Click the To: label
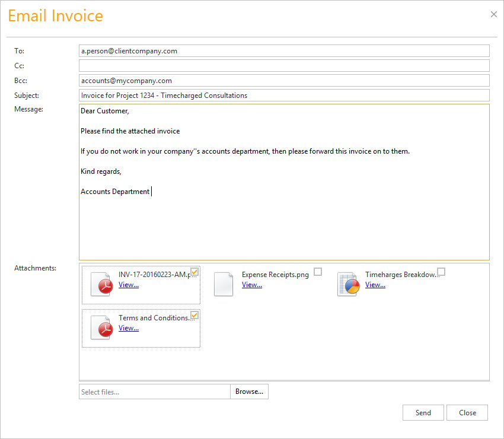 coord(19,51)
